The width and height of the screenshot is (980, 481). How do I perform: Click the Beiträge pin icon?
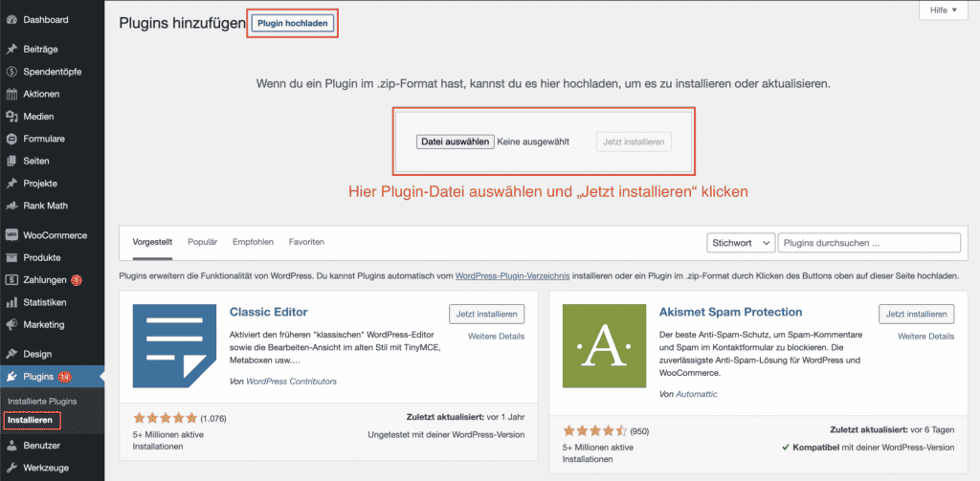coord(11,50)
